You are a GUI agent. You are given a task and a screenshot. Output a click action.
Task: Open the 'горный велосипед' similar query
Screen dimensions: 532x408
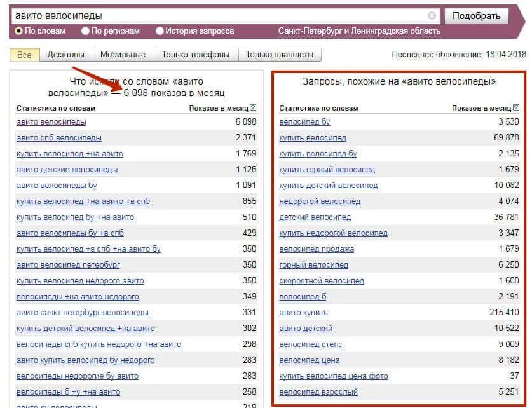tap(314, 265)
